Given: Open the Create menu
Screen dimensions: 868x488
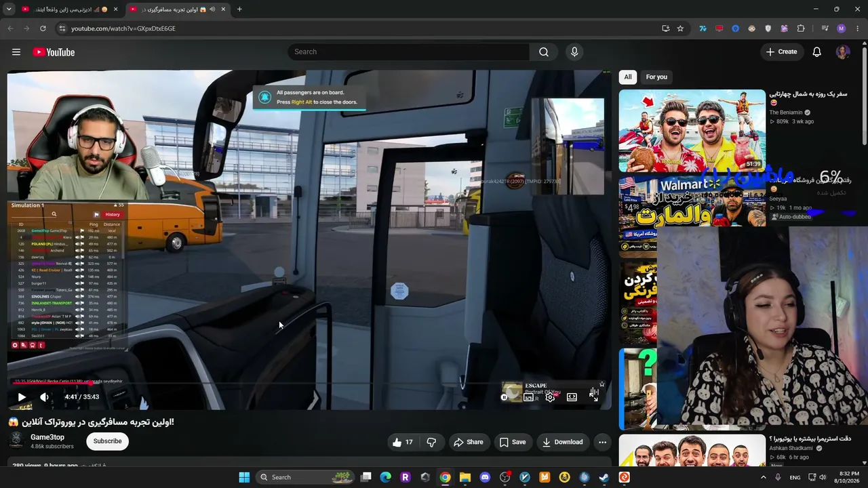Looking at the screenshot, I should point(781,52).
